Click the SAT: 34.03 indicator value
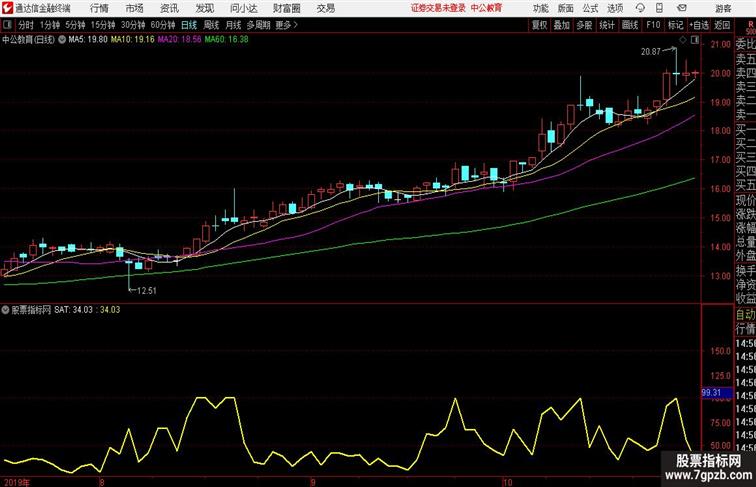This screenshot has height=487, width=756. click(x=73, y=310)
